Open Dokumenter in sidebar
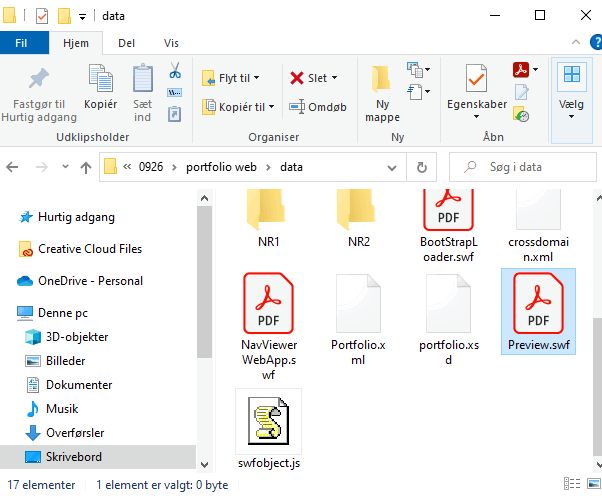 click(68, 385)
